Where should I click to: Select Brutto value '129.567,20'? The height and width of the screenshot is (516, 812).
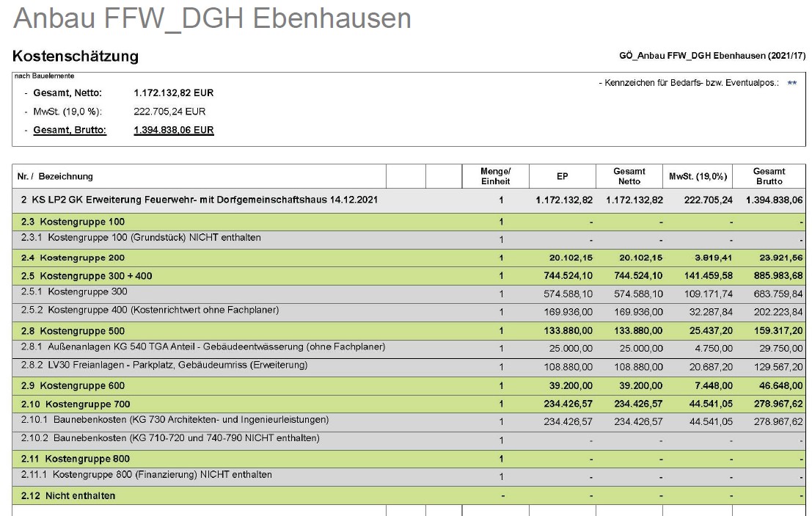778,367
